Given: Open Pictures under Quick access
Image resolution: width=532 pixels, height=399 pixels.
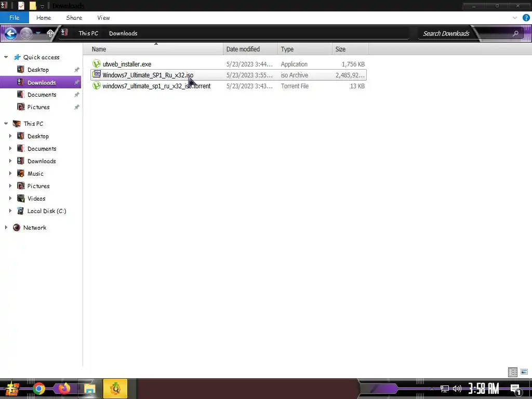Looking at the screenshot, I should coord(38,107).
